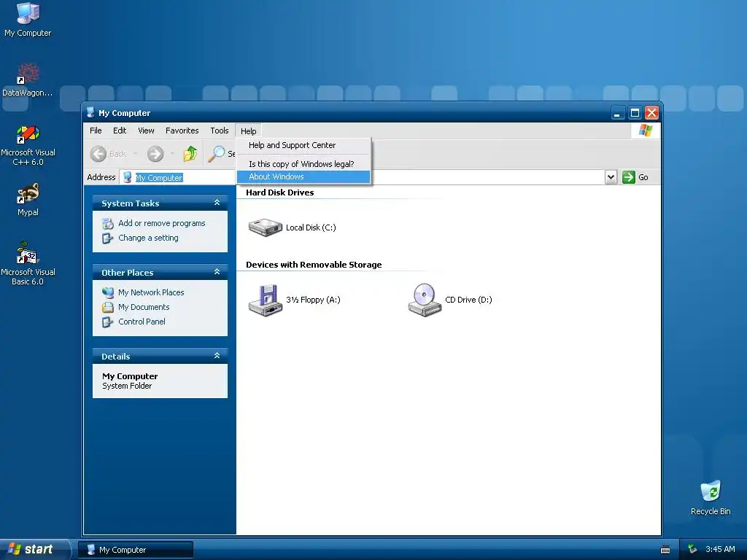Open the Forward button history dropdown arrow

(172, 154)
